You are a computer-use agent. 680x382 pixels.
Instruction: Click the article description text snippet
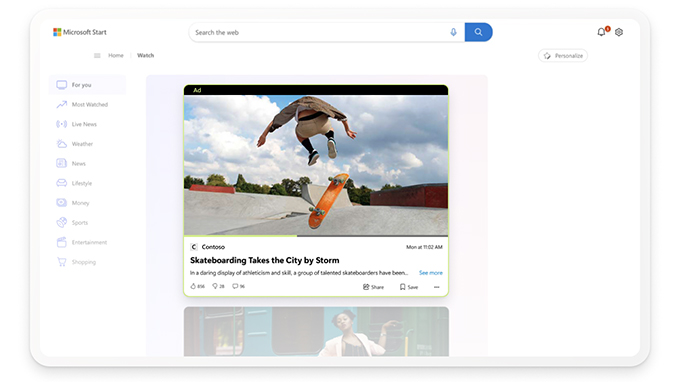click(x=299, y=273)
